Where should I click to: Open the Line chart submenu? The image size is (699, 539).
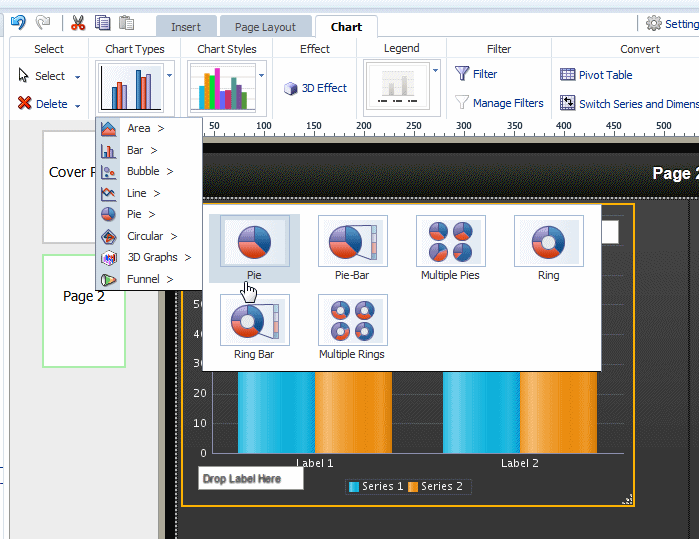tap(148, 193)
